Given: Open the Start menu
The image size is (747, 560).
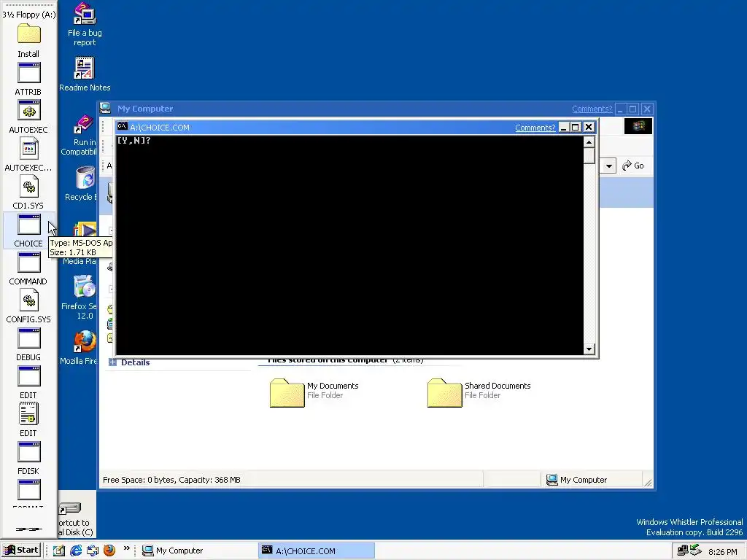Looking at the screenshot, I should tap(21, 550).
